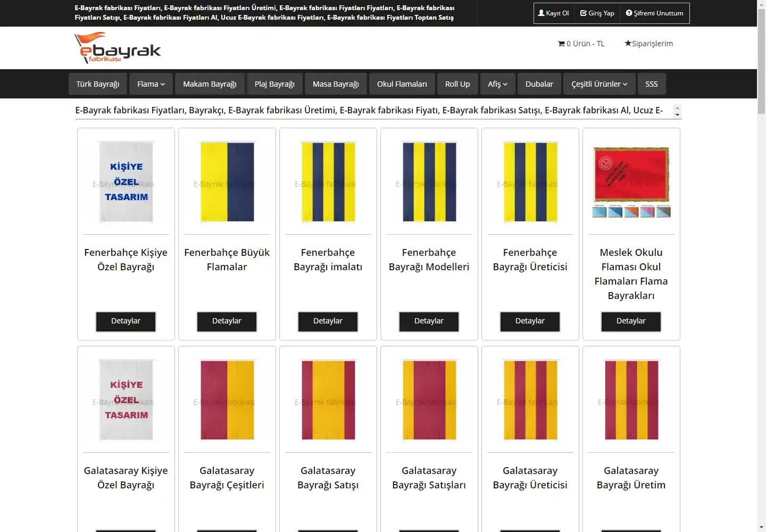
Task: Open the Galatasaray Bayrağı Üreticisi title link
Action: (530, 478)
